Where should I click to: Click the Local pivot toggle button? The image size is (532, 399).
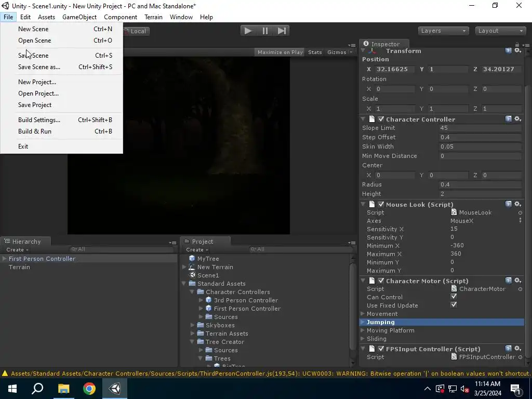136,31
